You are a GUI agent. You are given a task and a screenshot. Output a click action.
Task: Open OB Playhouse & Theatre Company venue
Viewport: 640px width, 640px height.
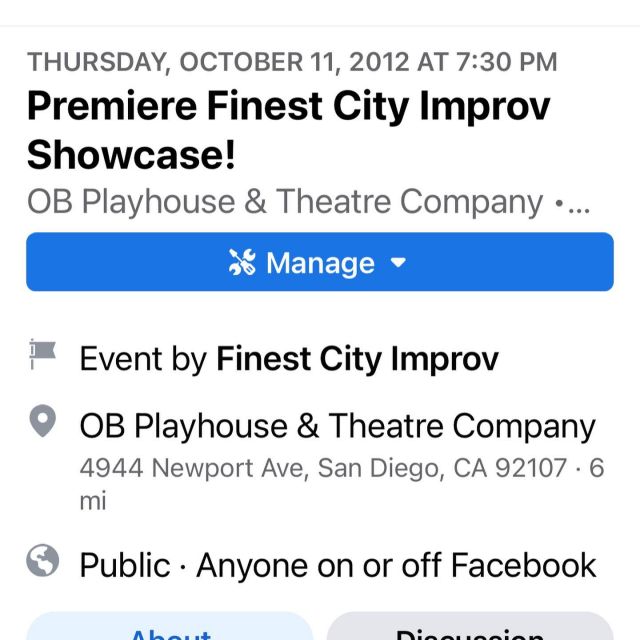338,426
